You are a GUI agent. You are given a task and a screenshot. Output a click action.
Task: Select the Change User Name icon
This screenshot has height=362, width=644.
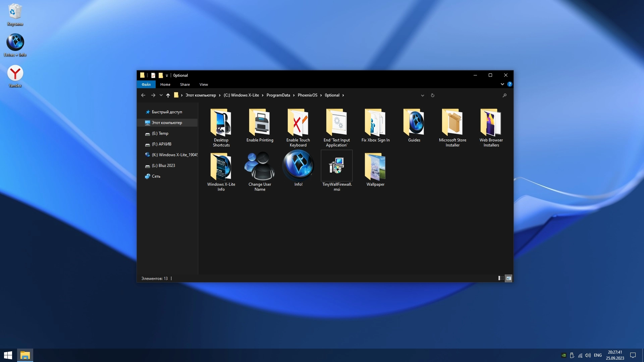point(260,166)
